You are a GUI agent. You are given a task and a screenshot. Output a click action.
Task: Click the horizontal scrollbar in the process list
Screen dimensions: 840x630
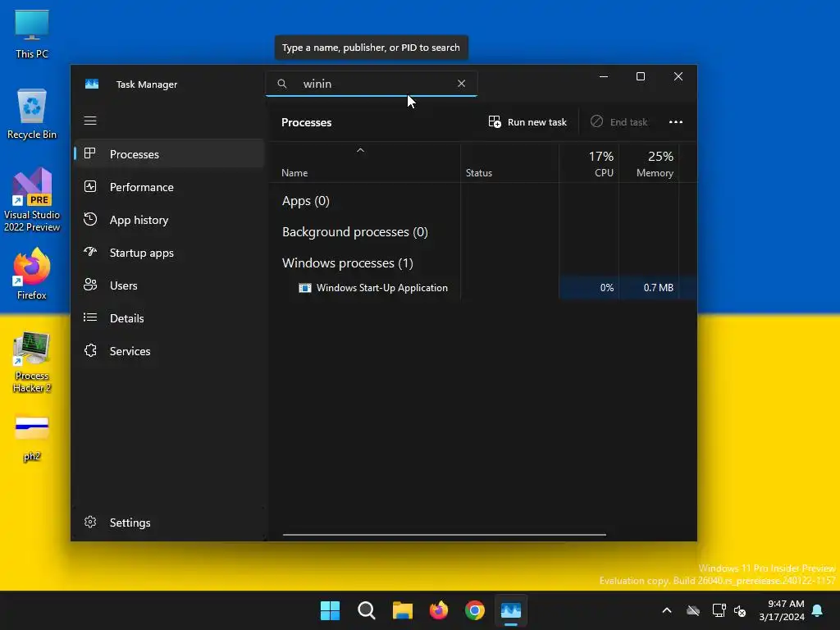pyautogui.click(x=444, y=535)
